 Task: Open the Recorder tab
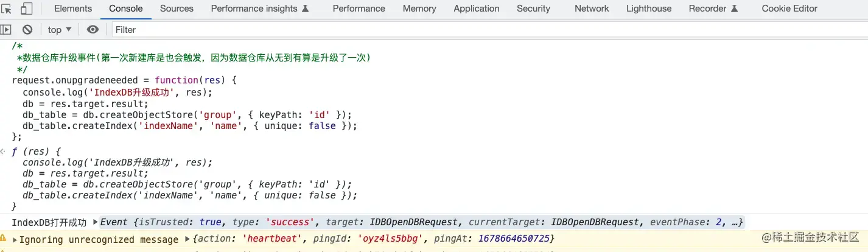(713, 9)
